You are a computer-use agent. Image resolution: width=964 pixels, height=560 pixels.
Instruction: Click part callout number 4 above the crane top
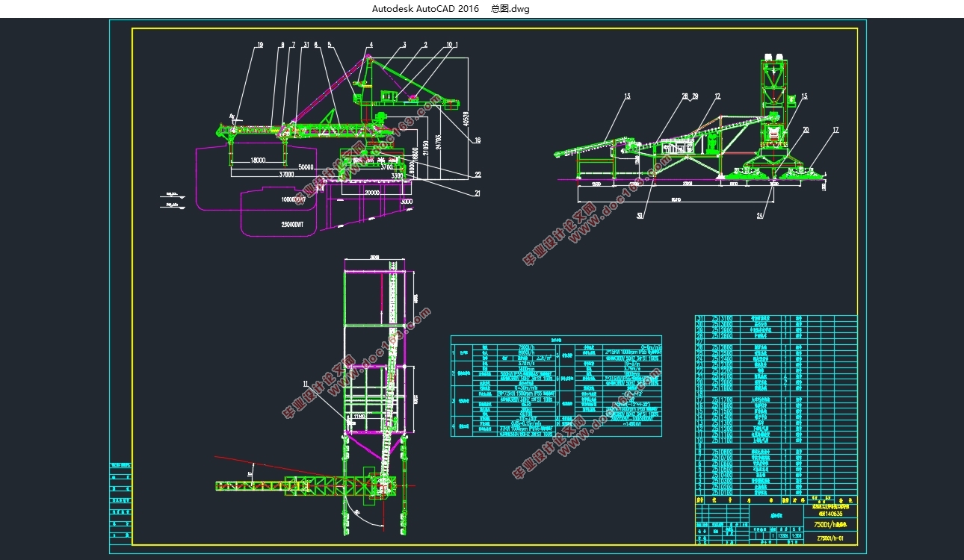370,46
